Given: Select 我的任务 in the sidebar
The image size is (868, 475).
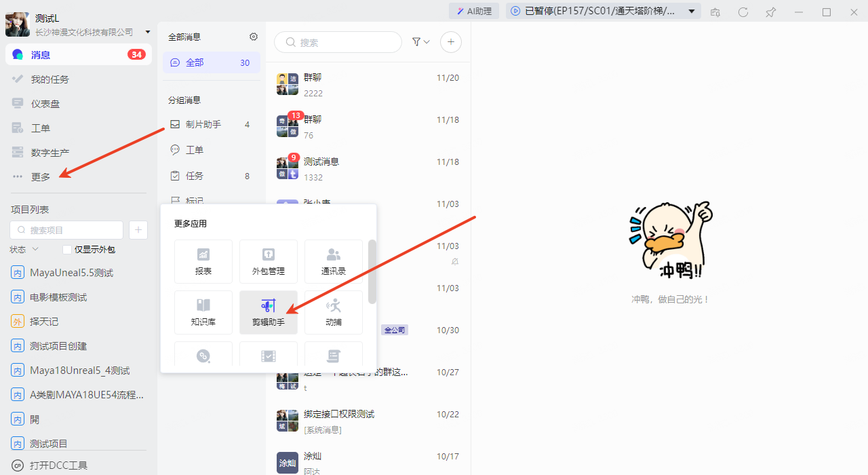Looking at the screenshot, I should click(x=50, y=79).
